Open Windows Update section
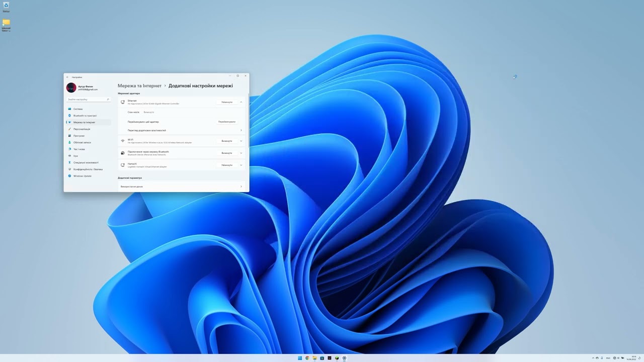 click(89, 176)
